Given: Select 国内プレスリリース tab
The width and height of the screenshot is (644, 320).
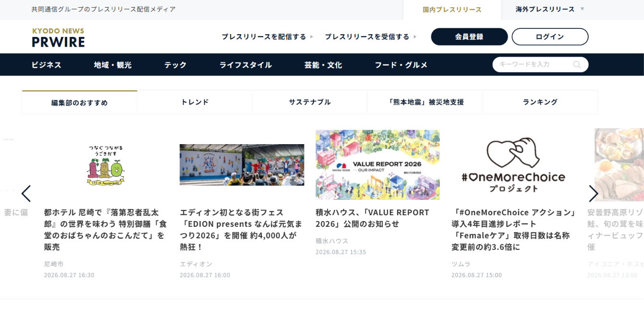Looking at the screenshot, I should point(452,10).
